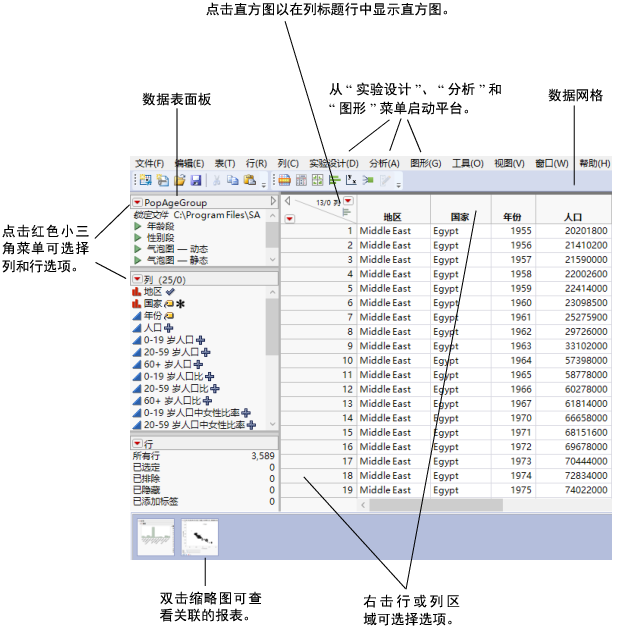The width and height of the screenshot is (618, 631).
Task: Select 20-59 岁人口 in columns list
Action: pyautogui.click(x=171, y=352)
